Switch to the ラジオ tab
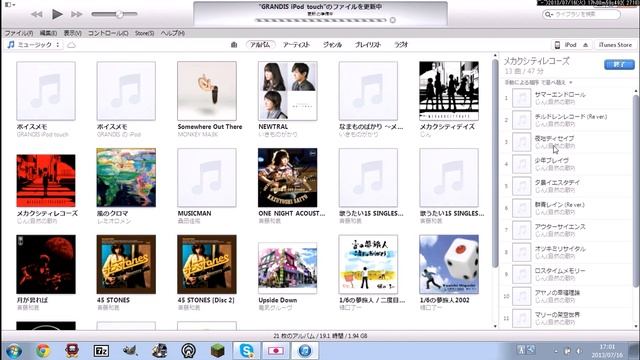 pyautogui.click(x=401, y=44)
